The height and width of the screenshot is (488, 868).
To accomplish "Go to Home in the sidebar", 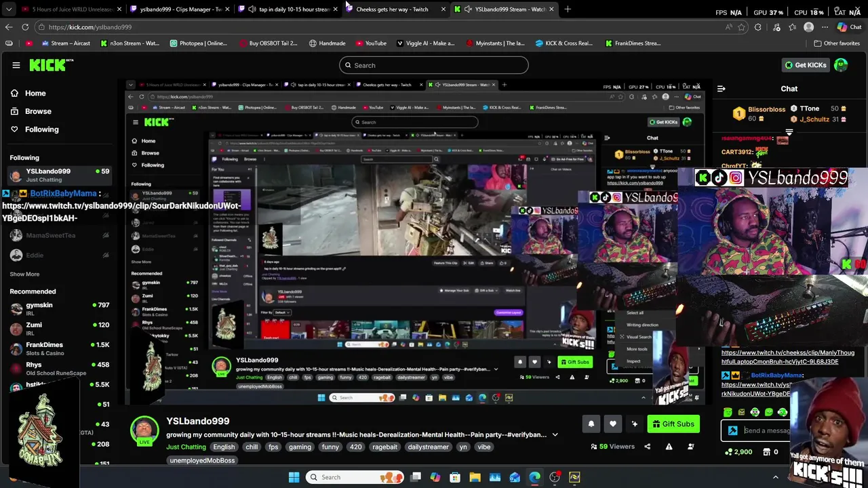I will tap(35, 93).
